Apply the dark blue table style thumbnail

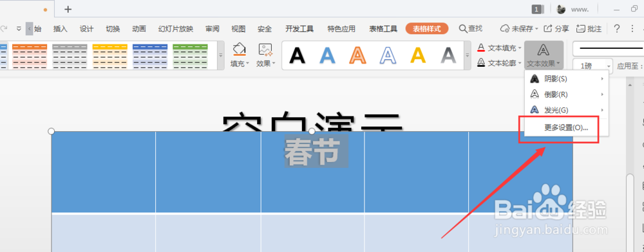pos(150,57)
